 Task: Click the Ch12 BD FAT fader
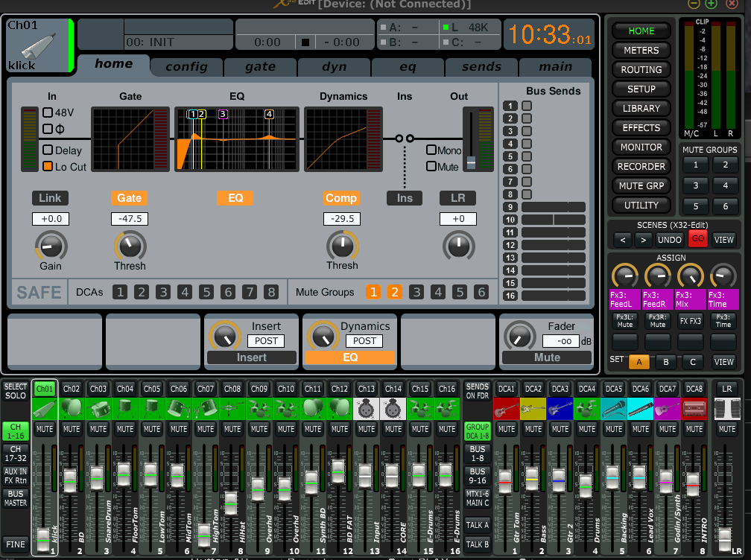338,471
